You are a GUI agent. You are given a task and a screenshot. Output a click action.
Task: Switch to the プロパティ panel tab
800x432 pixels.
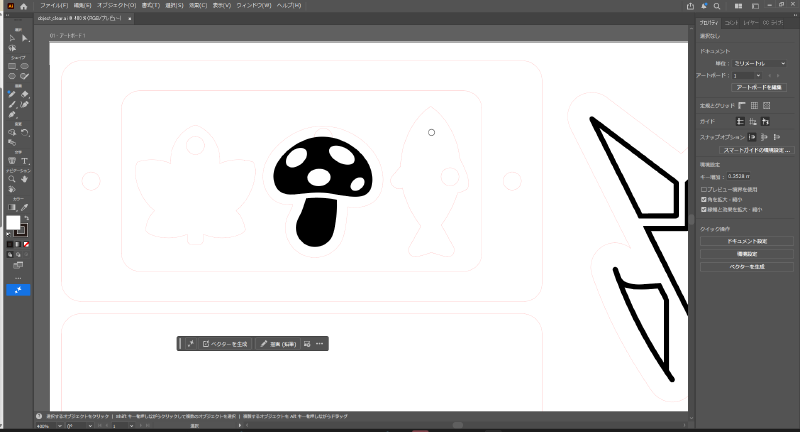tap(709, 23)
